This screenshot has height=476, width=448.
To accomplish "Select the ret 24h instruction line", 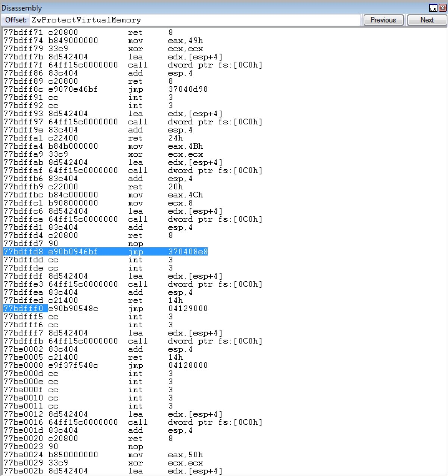I will (x=93, y=138).
